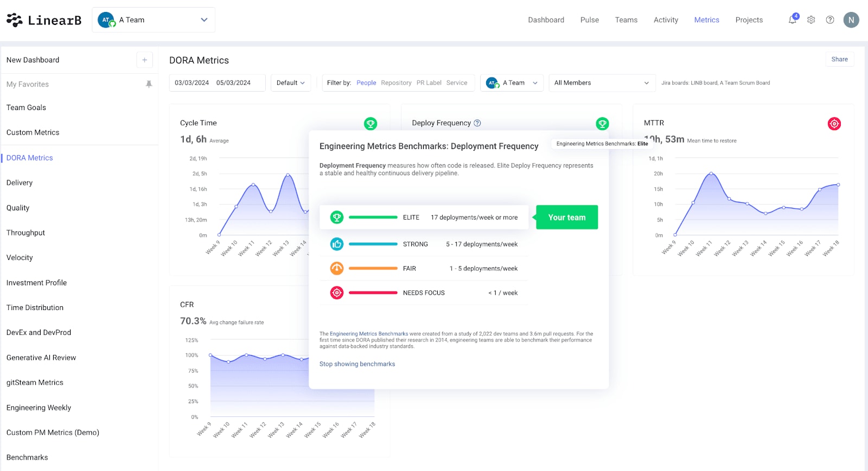Click the LinearB logo
This screenshot has width=868, height=471.
(x=44, y=20)
